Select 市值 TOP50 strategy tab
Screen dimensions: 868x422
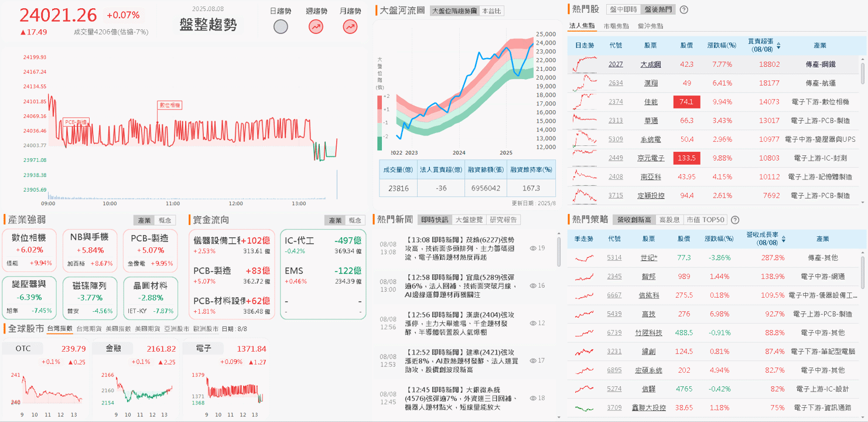[x=705, y=220]
